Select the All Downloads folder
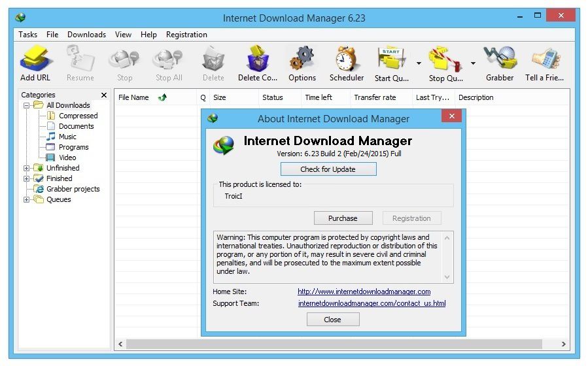Viewport: 588px width, 366px height. tap(68, 105)
